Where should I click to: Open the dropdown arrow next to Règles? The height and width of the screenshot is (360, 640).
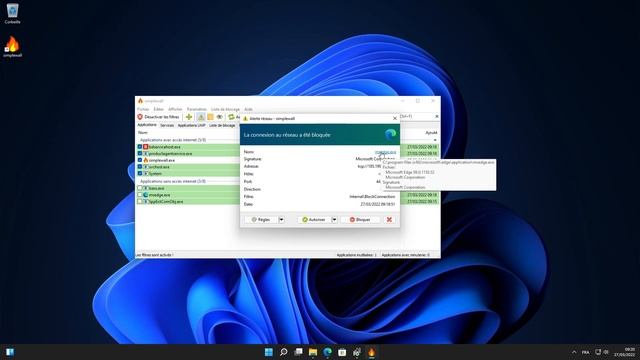281,220
